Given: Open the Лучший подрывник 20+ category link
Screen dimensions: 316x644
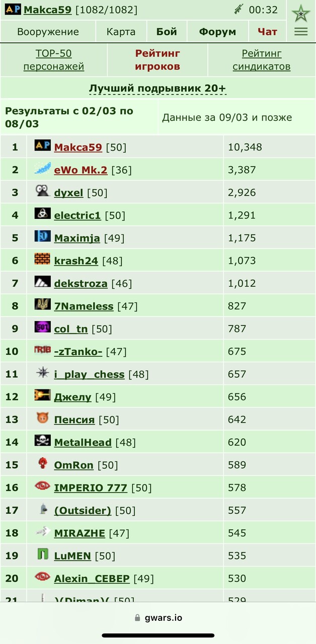Looking at the screenshot, I should pyautogui.click(x=157, y=89).
